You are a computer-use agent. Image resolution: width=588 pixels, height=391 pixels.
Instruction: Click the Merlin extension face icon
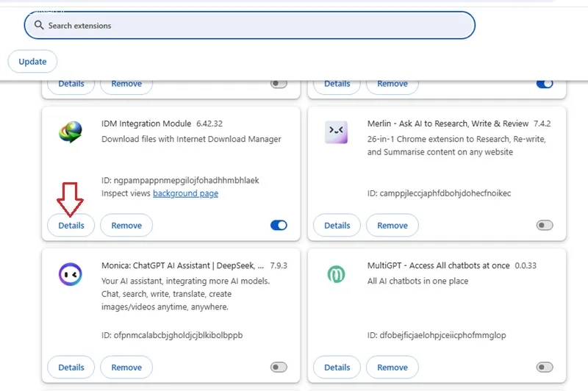336,132
